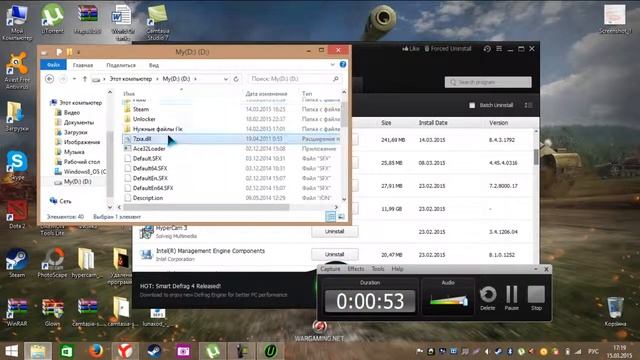The image size is (640, 360).
Task: Select Рабочий стол in navigation pane
Action: [82, 162]
